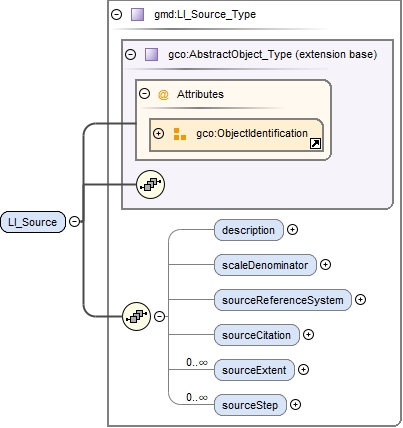This screenshot has height=428, width=403.
Task: Expand the description element
Action: 292,230
